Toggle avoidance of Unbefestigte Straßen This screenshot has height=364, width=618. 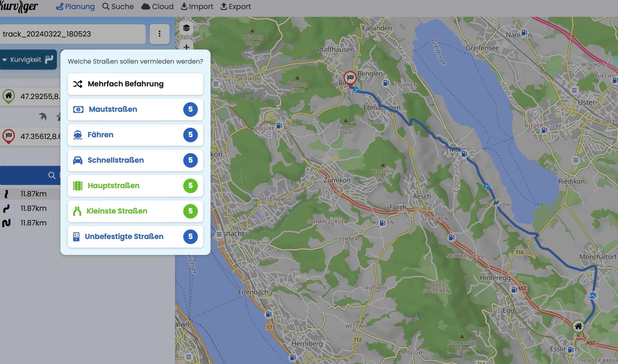pos(135,236)
